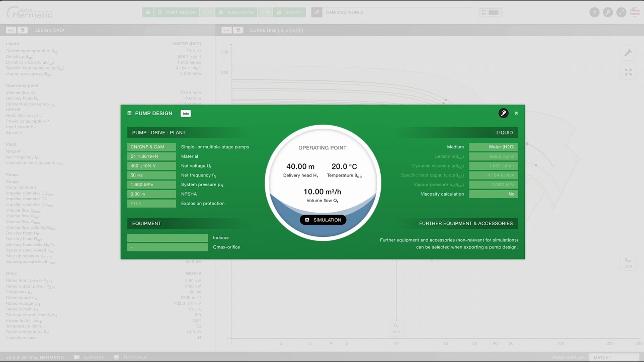Toggle the viscosity calculation No option
Screen dimensions: 644x362
click(494, 194)
